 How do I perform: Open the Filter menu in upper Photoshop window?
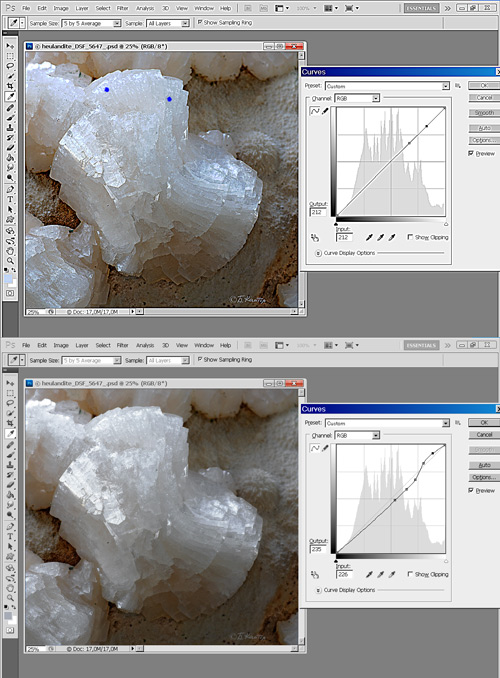coord(123,8)
